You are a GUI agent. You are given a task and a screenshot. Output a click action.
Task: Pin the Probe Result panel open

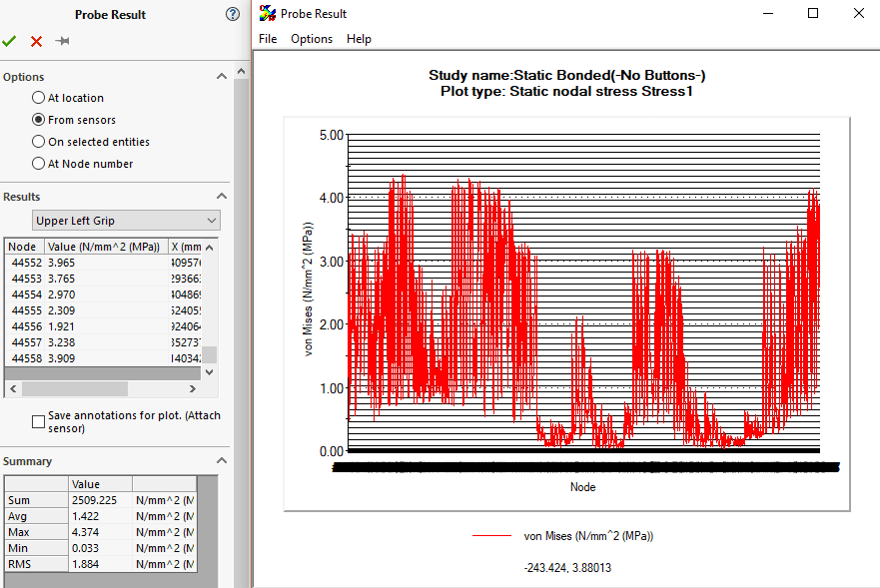tap(62, 41)
